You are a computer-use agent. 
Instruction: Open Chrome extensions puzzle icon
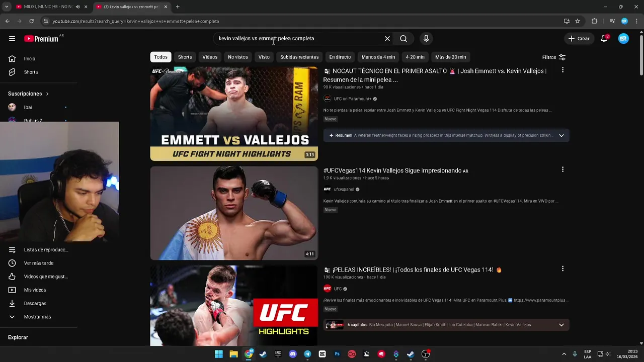point(594,21)
